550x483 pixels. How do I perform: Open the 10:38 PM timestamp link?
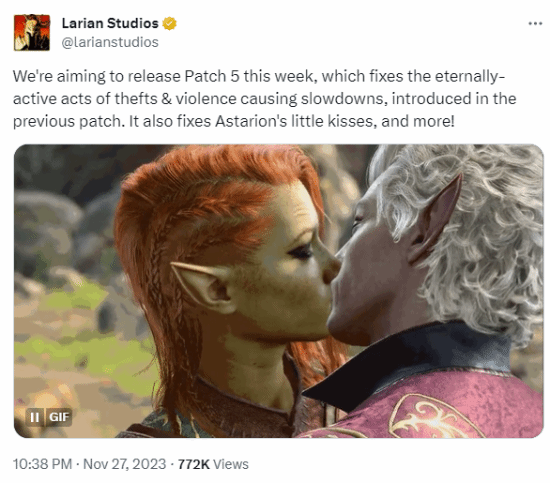[x=42, y=464]
